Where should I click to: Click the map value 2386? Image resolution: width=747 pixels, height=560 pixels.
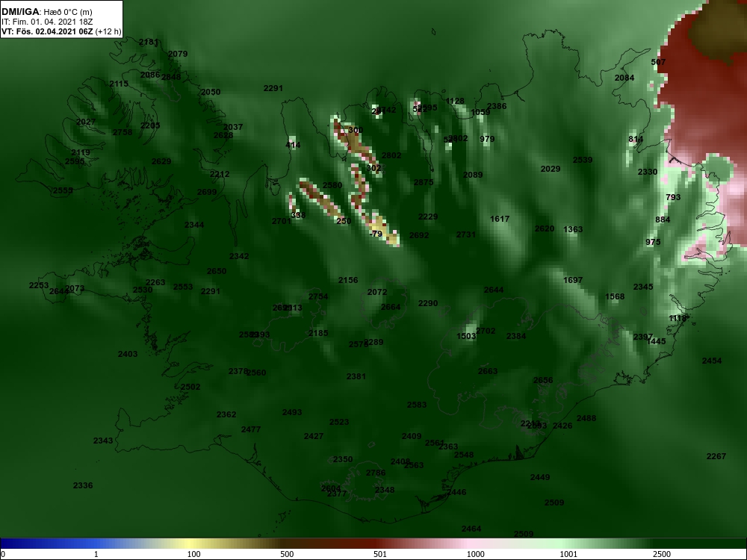(x=497, y=106)
